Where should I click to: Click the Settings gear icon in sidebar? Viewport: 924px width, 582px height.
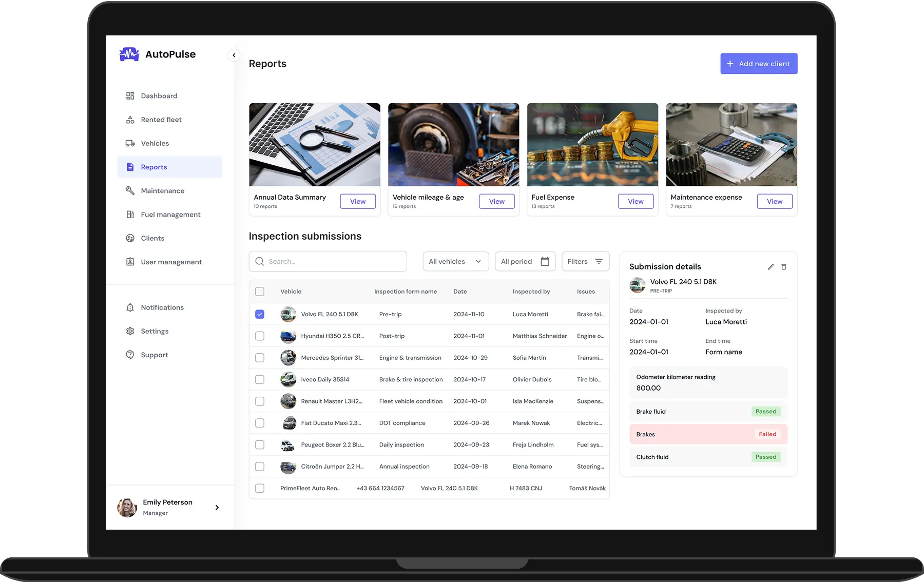tap(130, 331)
